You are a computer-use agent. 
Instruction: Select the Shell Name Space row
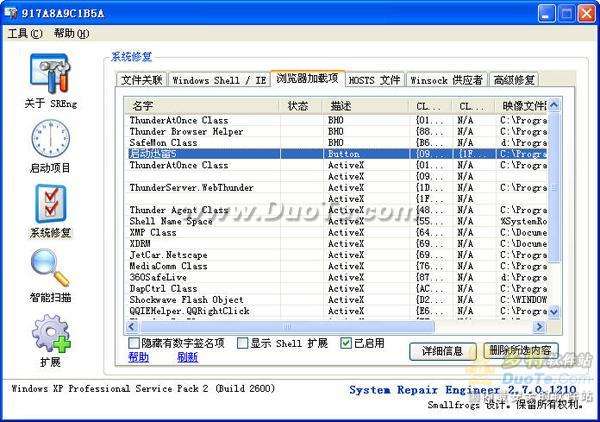click(337, 222)
